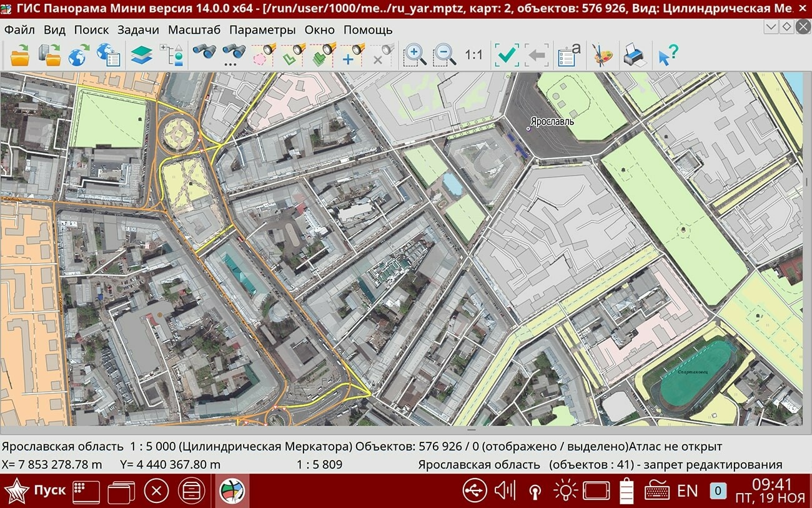Screen dimensions: 812x508
Task: Switch the EN keyboard layout indicator
Action: coord(687,491)
